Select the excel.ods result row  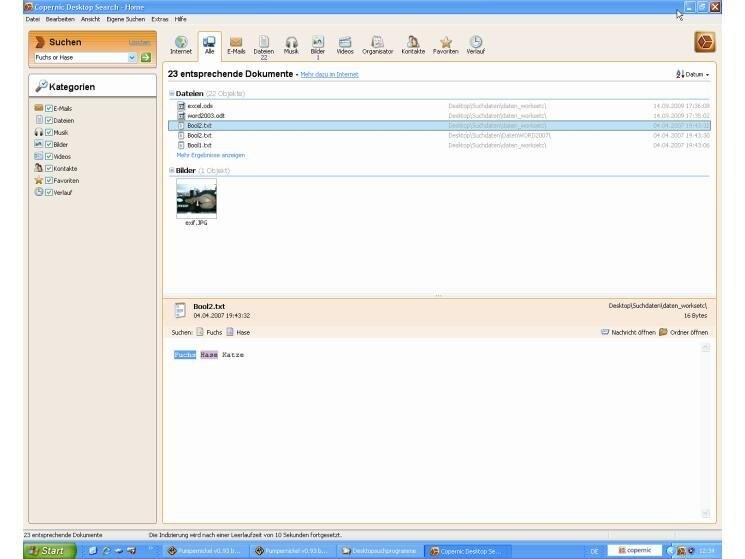coord(439,106)
